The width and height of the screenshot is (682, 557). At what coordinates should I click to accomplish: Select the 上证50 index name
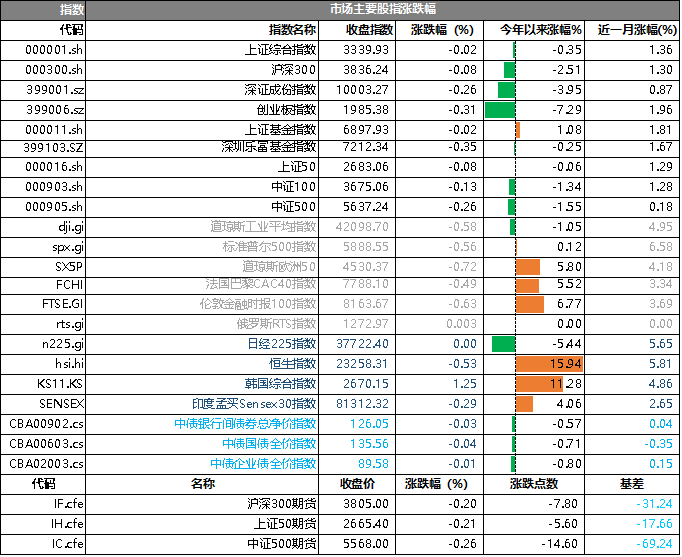pos(297,167)
